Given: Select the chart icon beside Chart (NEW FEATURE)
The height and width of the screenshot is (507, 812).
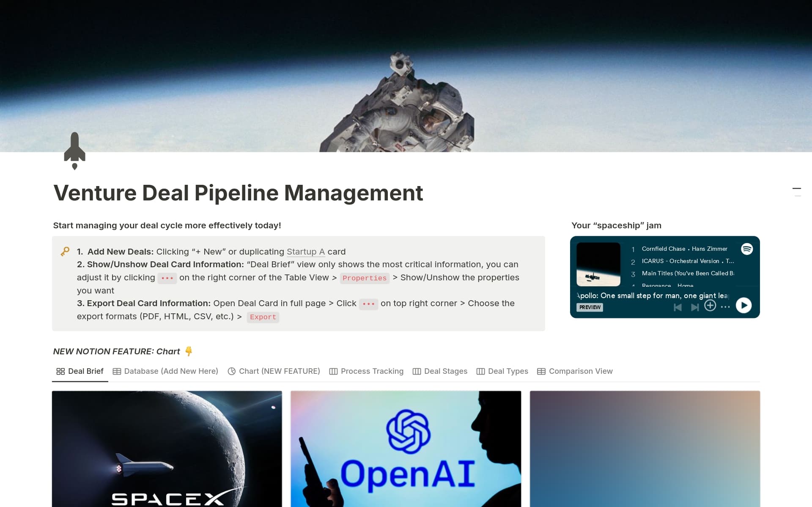Looking at the screenshot, I should pos(232,371).
